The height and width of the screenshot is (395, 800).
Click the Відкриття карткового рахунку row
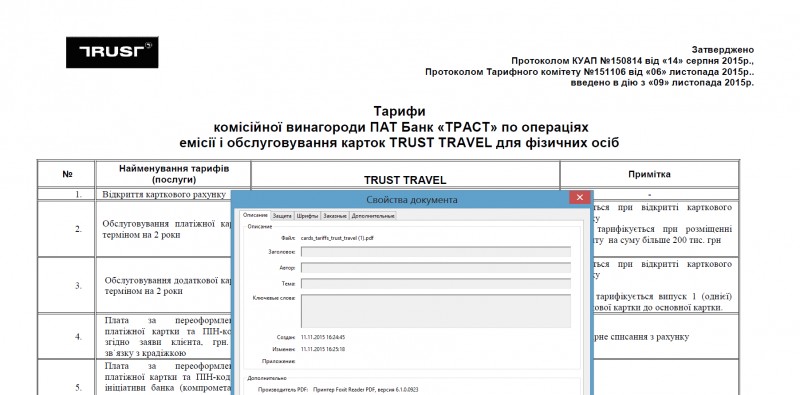(163, 194)
